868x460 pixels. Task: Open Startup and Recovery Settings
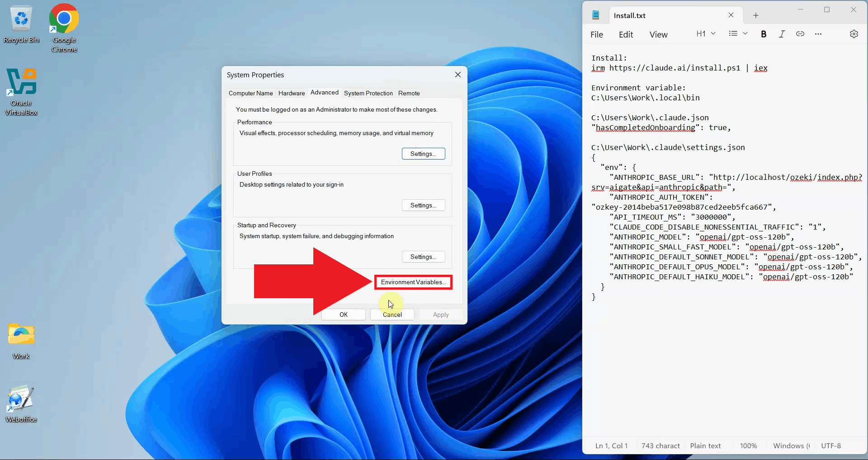[423, 256]
